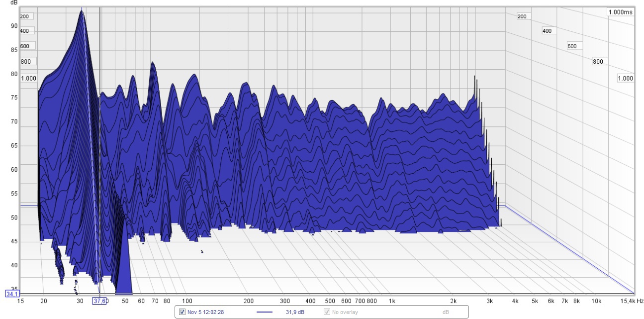Viewport: 644px width, 319px height.
Task: Click the left-side 400 time slice label
Action: point(24,31)
